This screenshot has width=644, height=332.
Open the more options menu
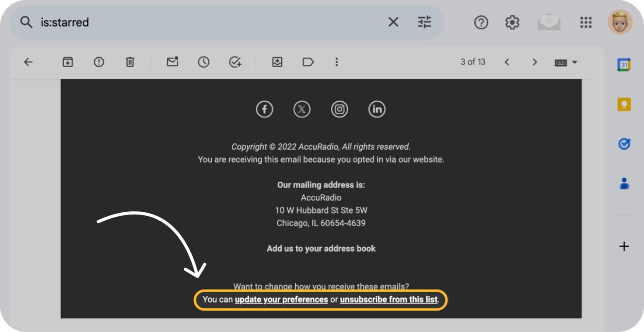click(336, 62)
